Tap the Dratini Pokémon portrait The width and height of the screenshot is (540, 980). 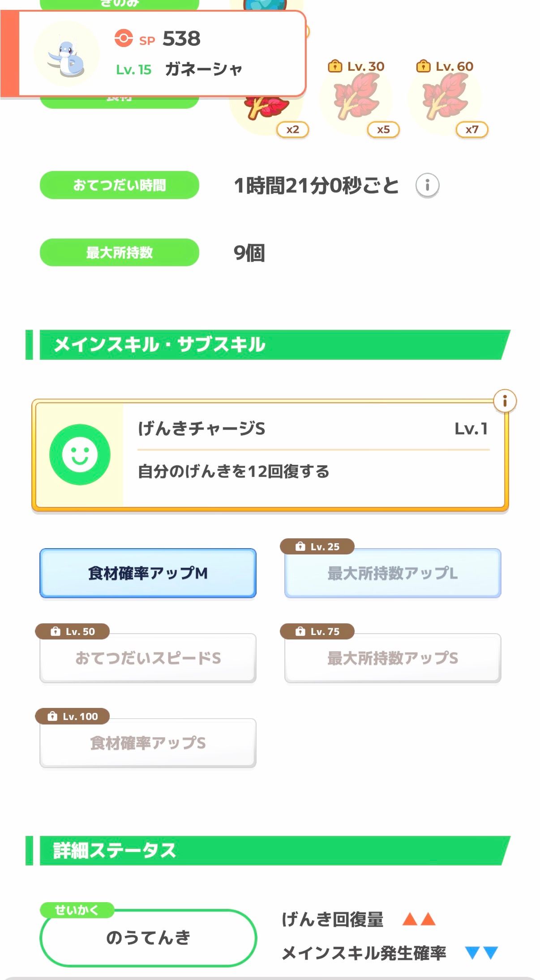point(66,54)
